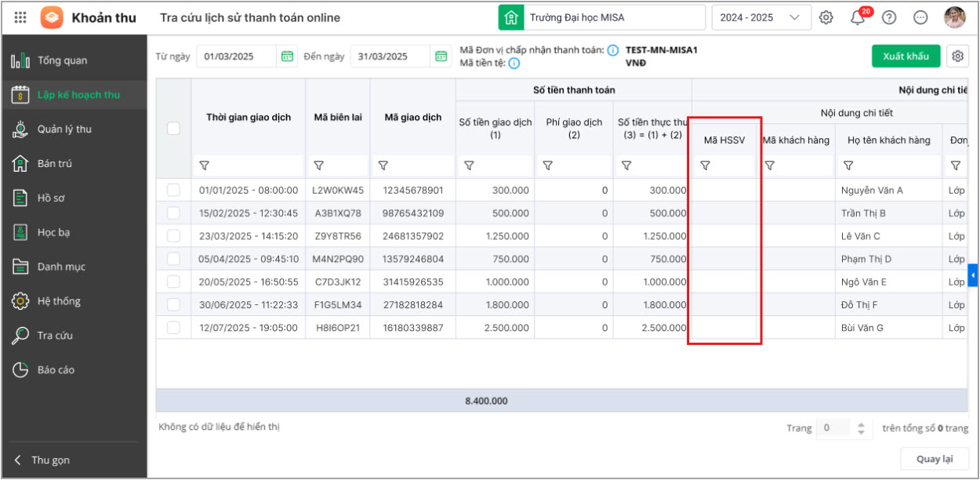Screen dimensions: 980x480
Task: Select the row for Bùi Văn G
Action: (173, 327)
